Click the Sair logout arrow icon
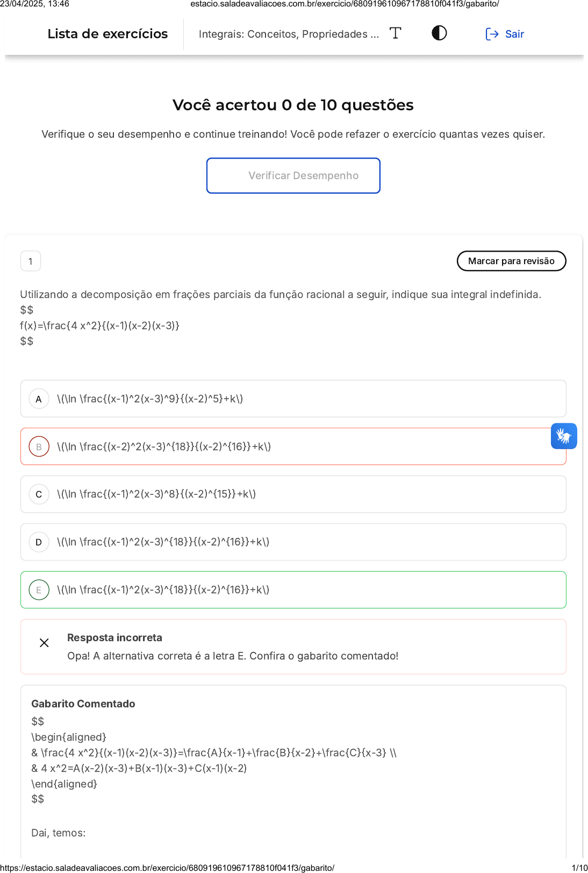The height and width of the screenshot is (873, 588). point(492,34)
